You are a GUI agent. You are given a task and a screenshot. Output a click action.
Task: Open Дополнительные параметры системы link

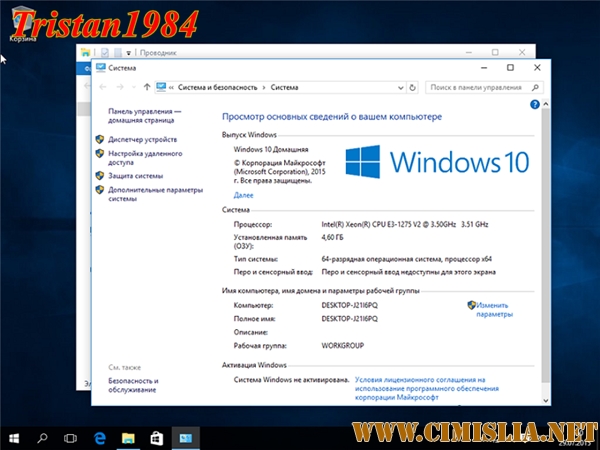pos(155,194)
